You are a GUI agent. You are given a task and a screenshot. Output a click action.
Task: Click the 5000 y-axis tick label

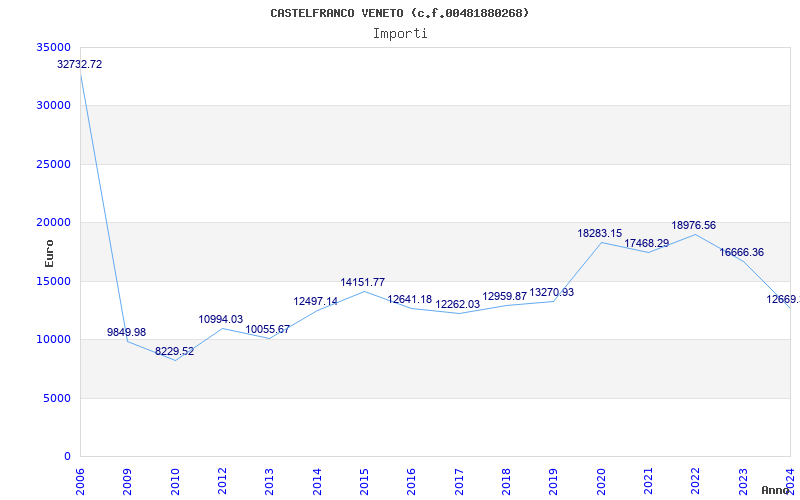click(x=57, y=398)
